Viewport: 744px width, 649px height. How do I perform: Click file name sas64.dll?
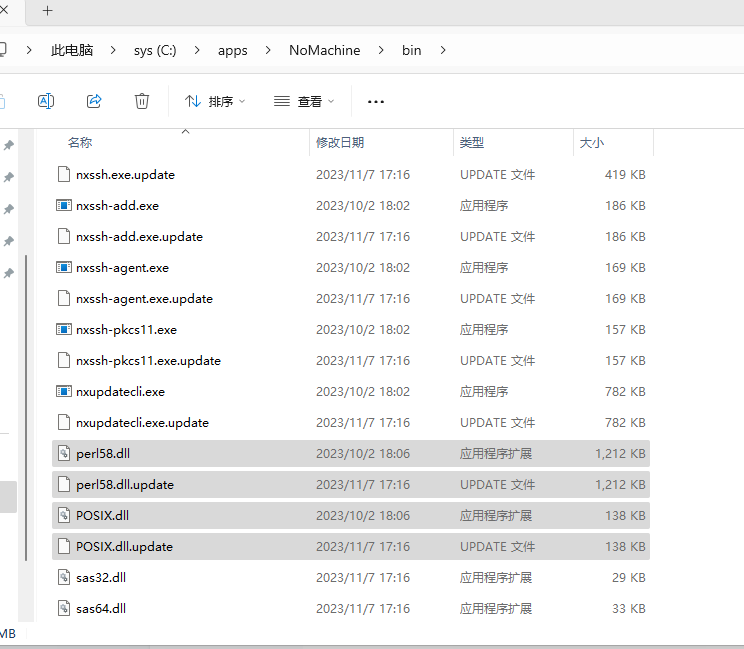[101, 608]
